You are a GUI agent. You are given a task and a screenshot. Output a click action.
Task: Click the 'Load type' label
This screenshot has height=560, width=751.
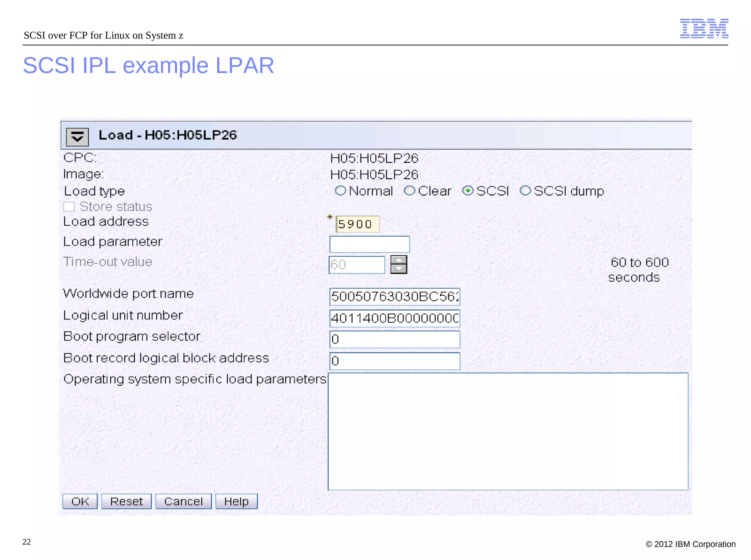click(94, 191)
